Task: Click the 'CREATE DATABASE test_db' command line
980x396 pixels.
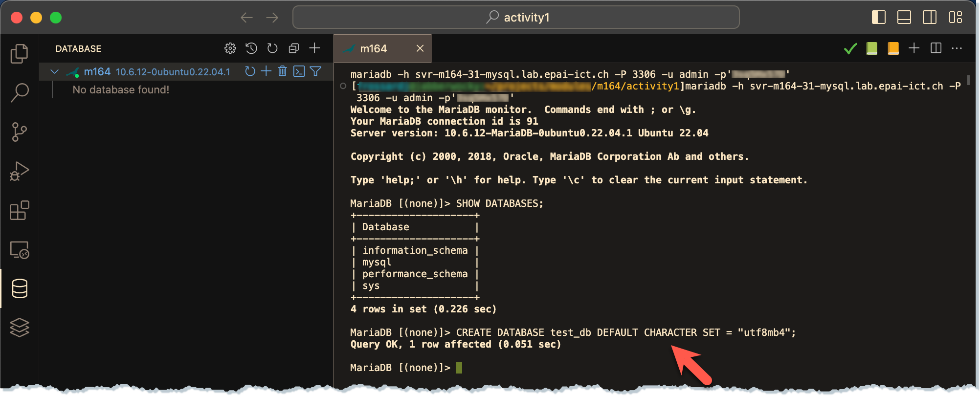Action: 573,332
